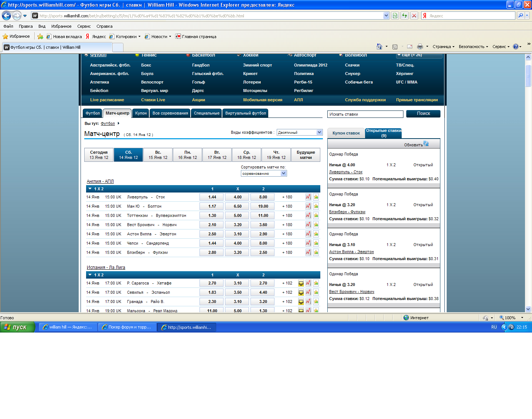This screenshot has width=532, height=419.
Task: Click the Искать ставки search field
Action: coord(365,114)
